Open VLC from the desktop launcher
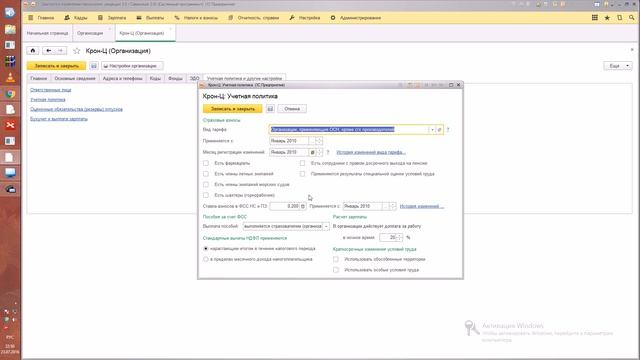640x360 pixels. [x=10, y=78]
